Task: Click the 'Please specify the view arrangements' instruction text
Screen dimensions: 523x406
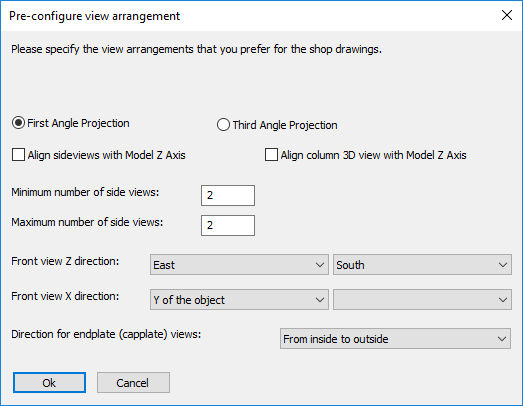Action: (x=196, y=49)
